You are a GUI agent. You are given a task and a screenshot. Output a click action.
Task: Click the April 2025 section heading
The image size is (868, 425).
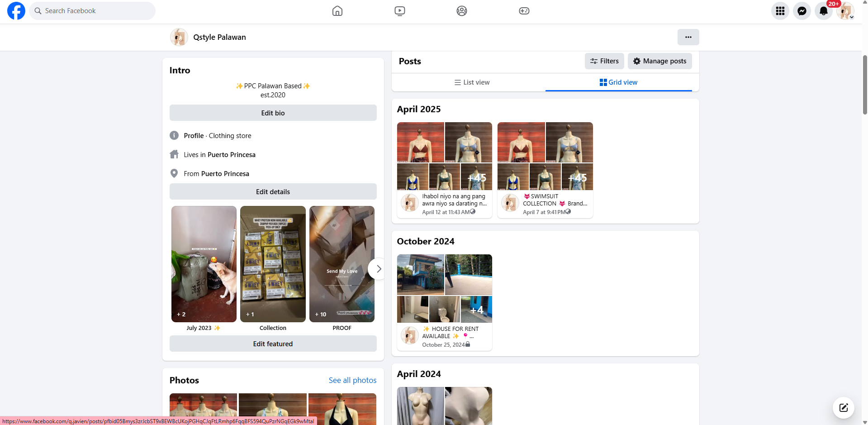419,110
